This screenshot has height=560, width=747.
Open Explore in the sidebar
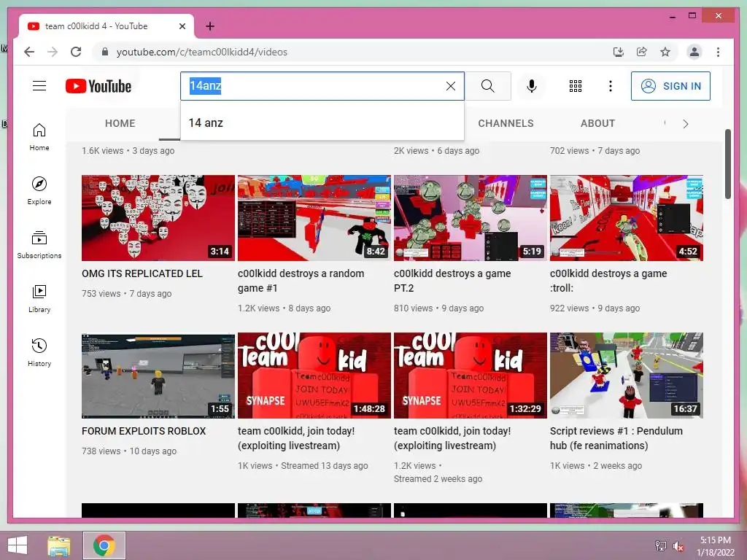[39, 191]
